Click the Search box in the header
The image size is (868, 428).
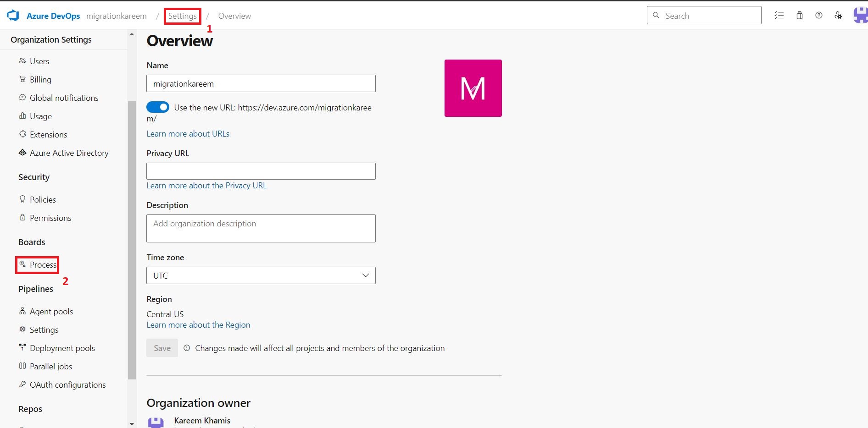[704, 15]
